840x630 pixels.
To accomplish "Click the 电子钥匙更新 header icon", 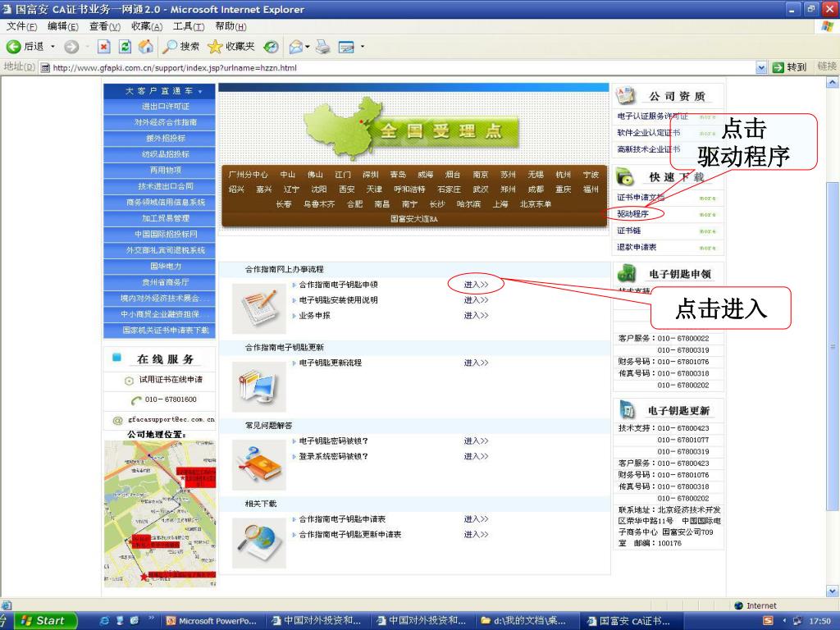I will 626,410.
